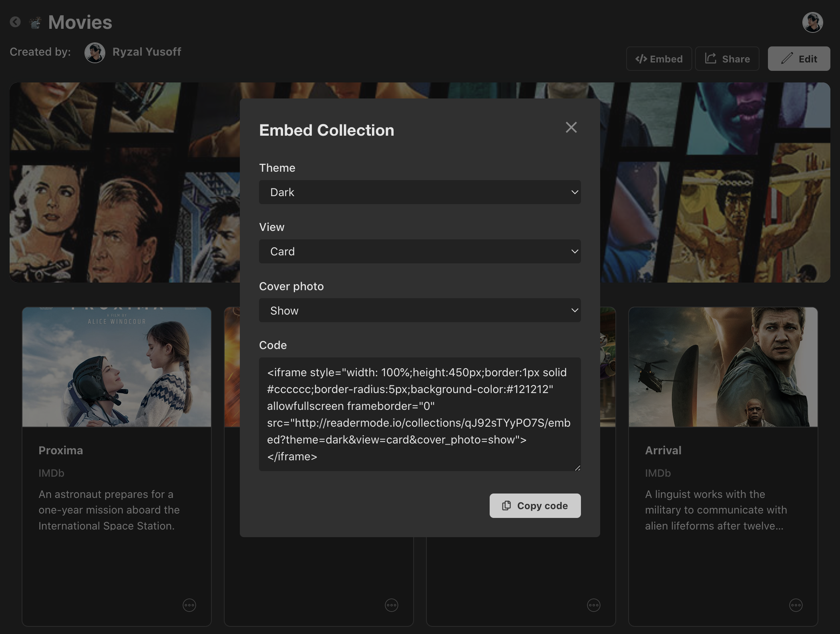Close the Embed Collection dialog
Viewport: 840px width, 634px height.
point(571,127)
